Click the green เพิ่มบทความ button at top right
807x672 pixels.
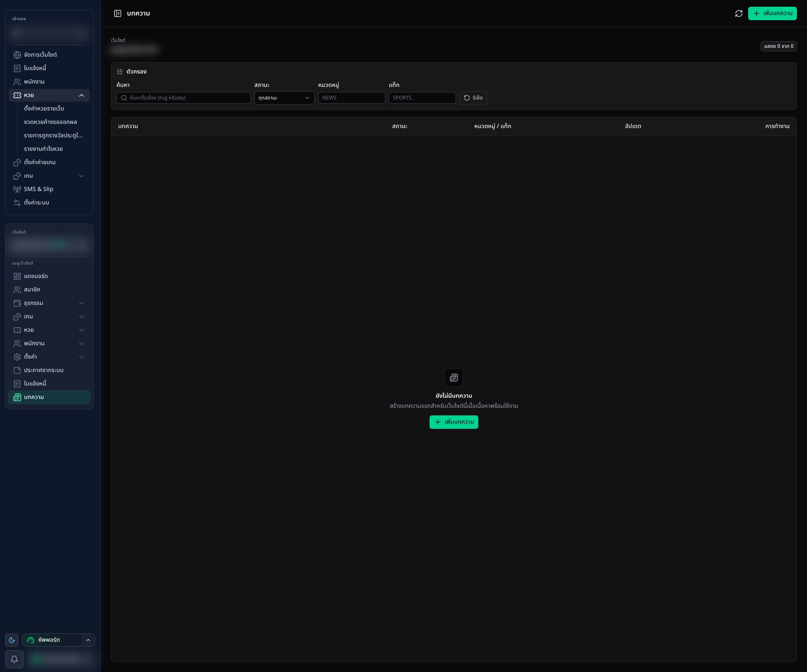(x=772, y=13)
